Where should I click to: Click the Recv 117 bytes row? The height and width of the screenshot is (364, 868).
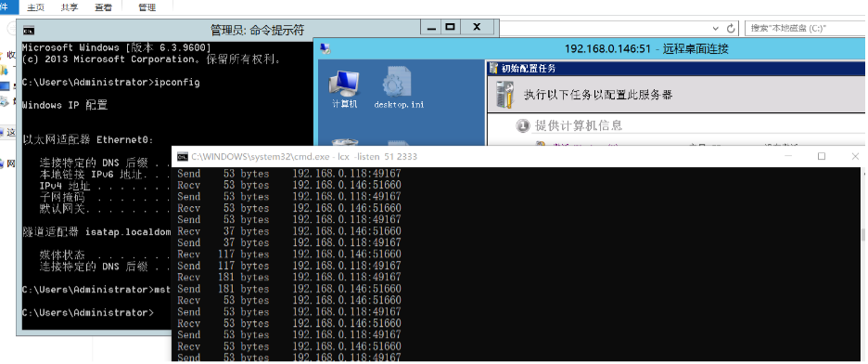[x=289, y=254]
